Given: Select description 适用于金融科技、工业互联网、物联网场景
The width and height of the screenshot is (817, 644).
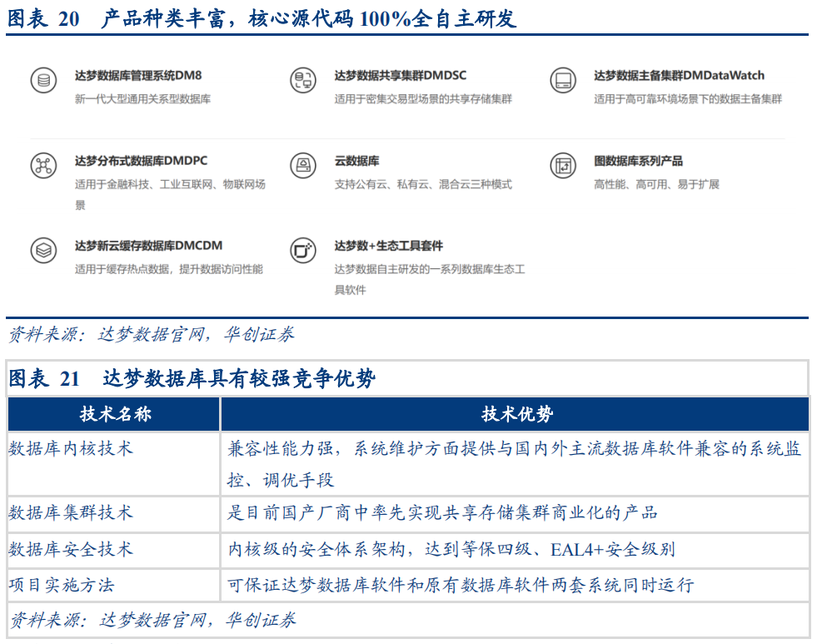Looking at the screenshot, I should [x=170, y=194].
